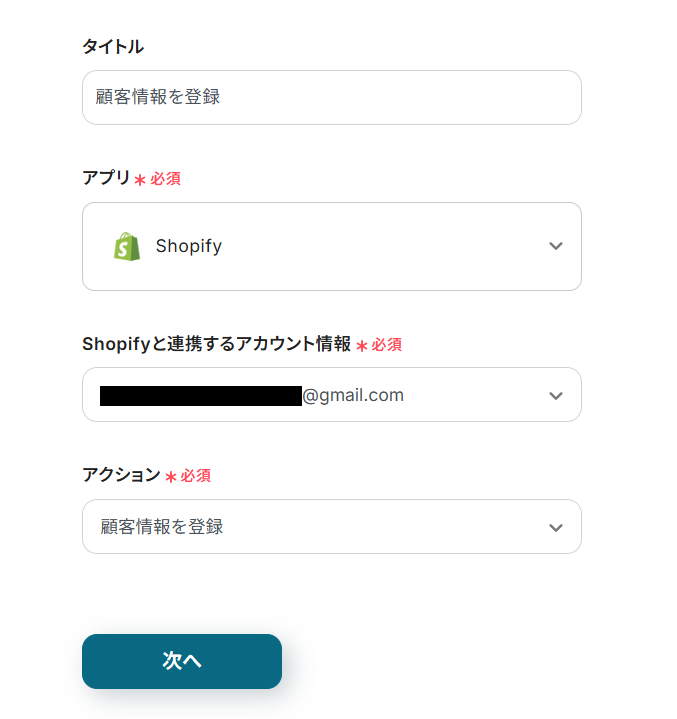The height and width of the screenshot is (719, 677).
Task: Click the @gmail.com account selection
Action: coord(353,395)
